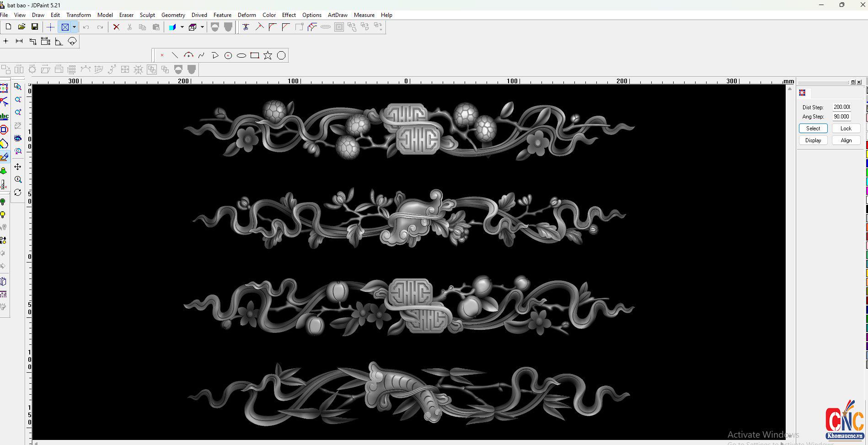Click the red X delete icon

pyautogui.click(x=116, y=27)
